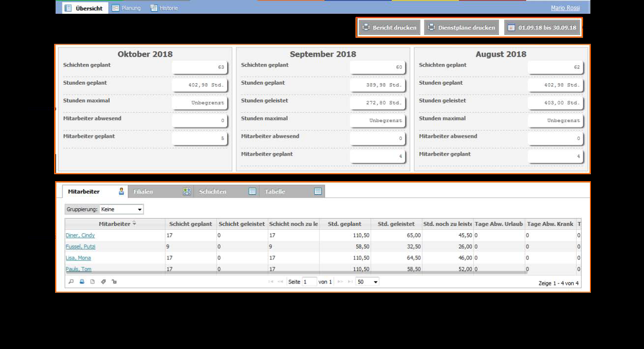Open the date range 01.09.18 bis 30.09.18 button
644x349 pixels.
542,28
